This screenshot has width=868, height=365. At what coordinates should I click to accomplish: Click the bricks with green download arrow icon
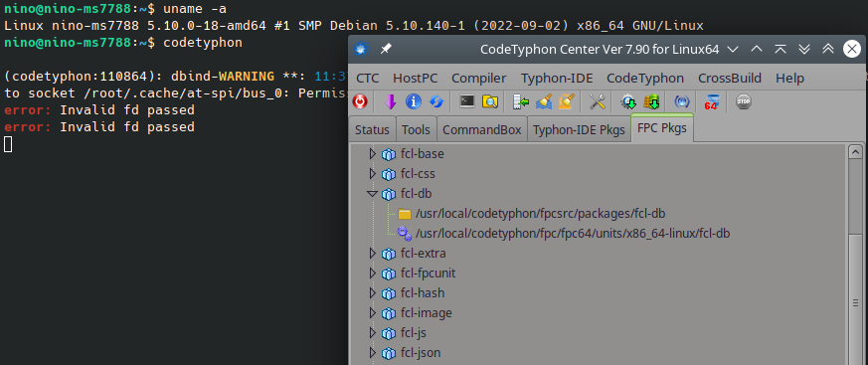click(651, 101)
